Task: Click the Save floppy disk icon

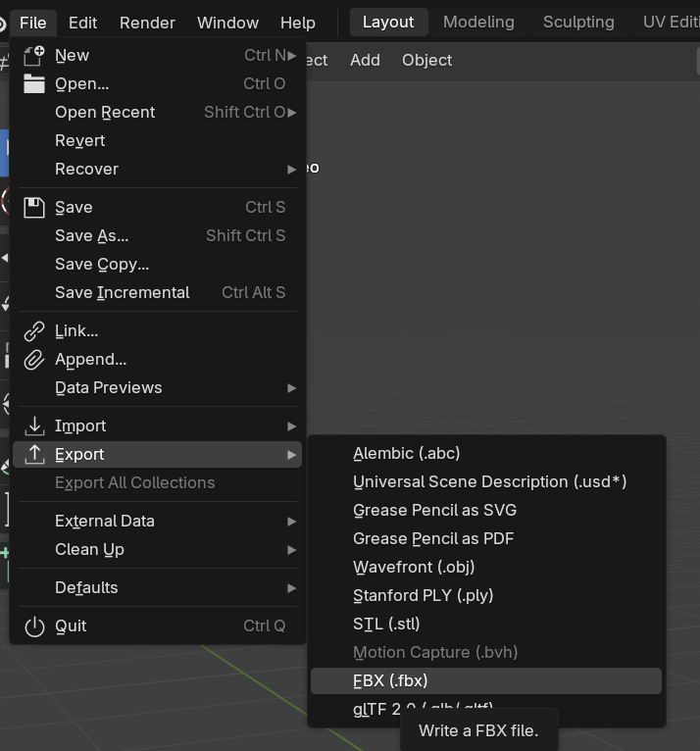Action: (34, 208)
